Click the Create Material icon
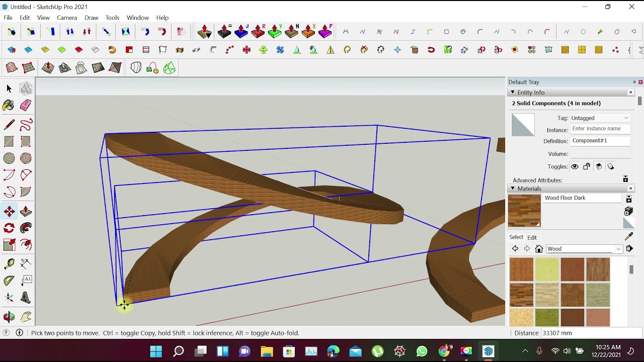Viewport: 644px width, 362px height. pos(628,211)
